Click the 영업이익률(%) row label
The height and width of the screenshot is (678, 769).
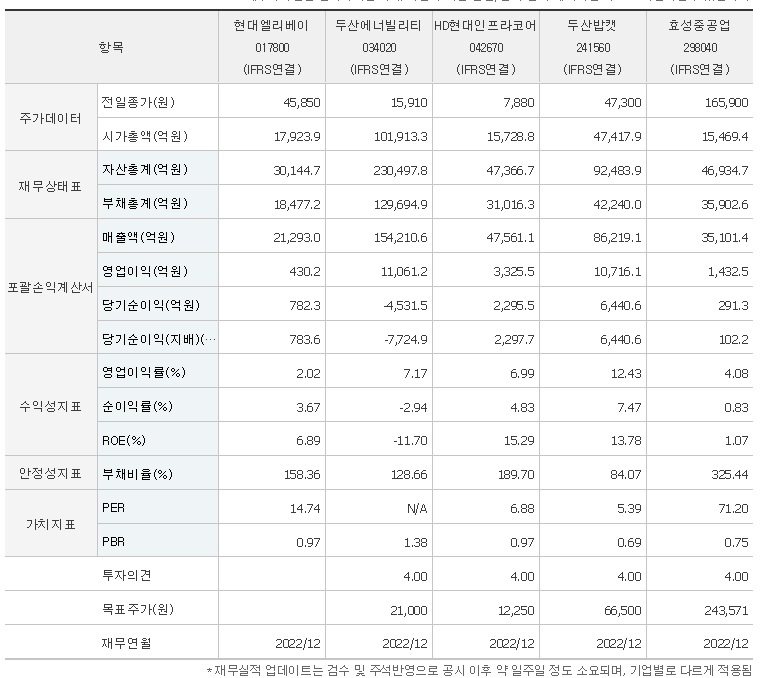coord(144,372)
